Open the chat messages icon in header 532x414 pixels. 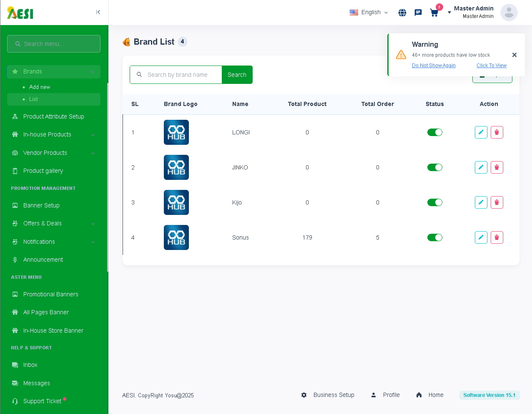pos(418,13)
